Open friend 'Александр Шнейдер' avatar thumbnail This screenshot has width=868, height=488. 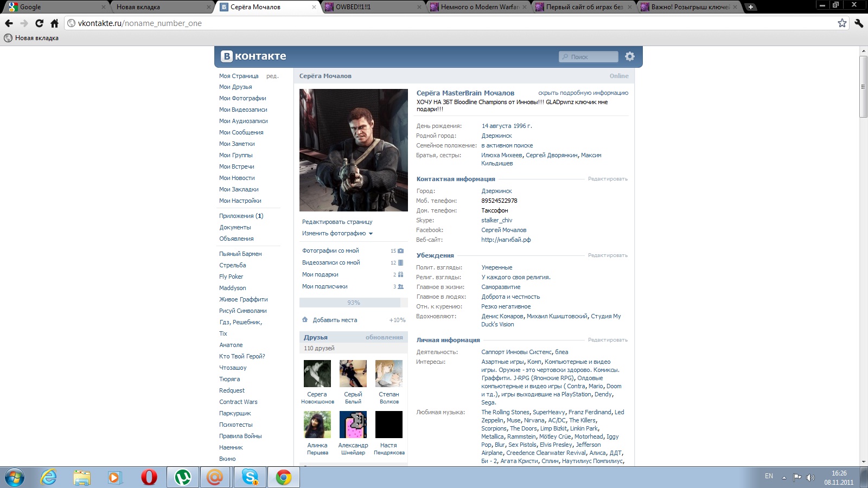pos(353,425)
